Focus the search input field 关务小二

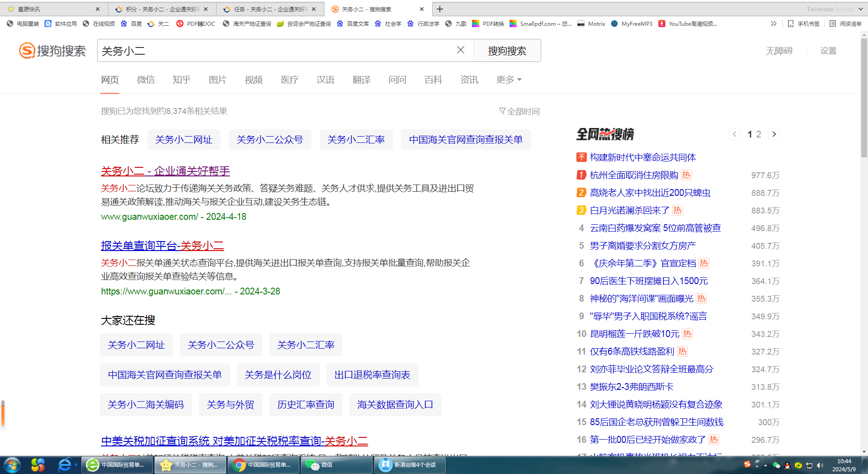pyautogui.click(x=276, y=51)
